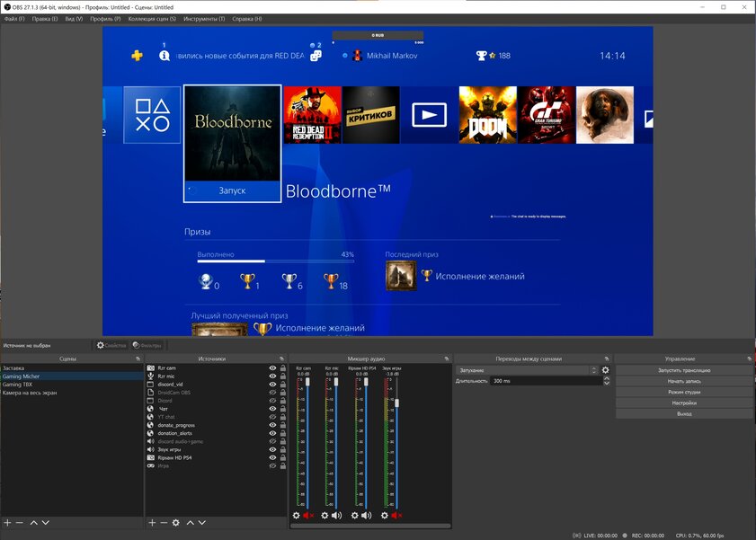Open audio settings gear for Rzr mic
Viewport: 756px width, 540px height.
[x=325, y=516]
